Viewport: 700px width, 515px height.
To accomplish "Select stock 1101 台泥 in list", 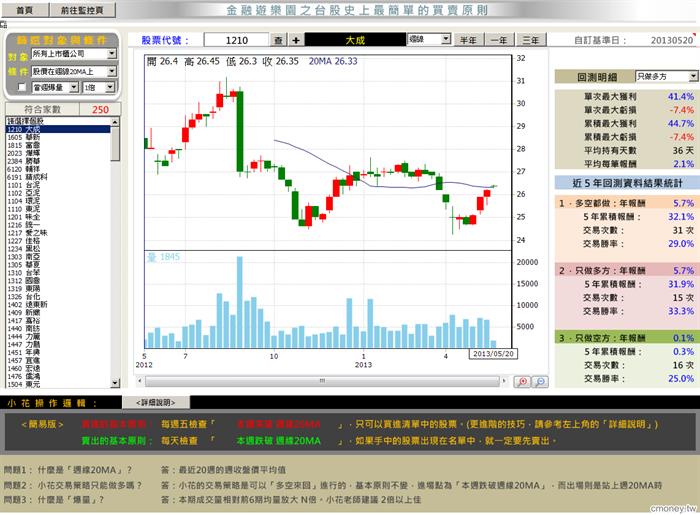I will pos(58,185).
